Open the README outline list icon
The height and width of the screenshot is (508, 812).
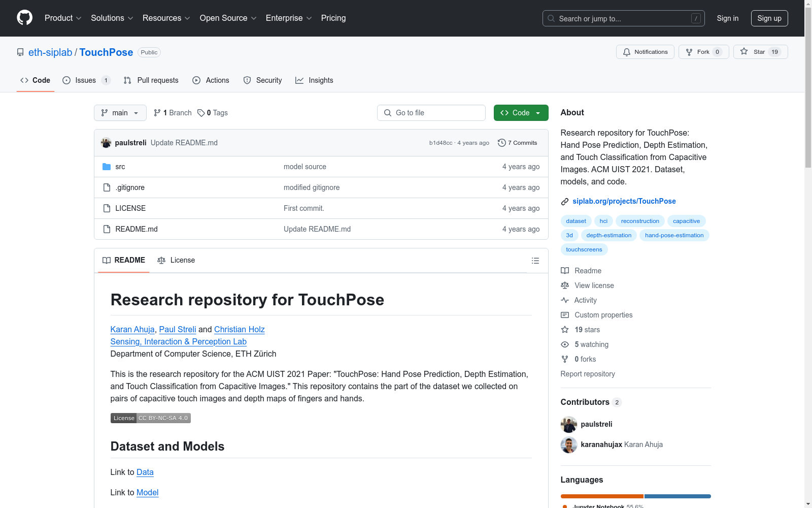coord(535,261)
